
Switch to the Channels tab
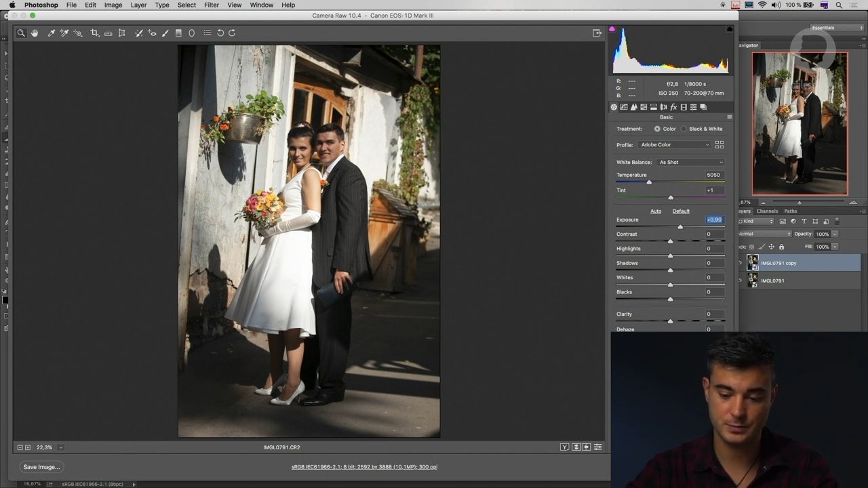[x=767, y=211]
